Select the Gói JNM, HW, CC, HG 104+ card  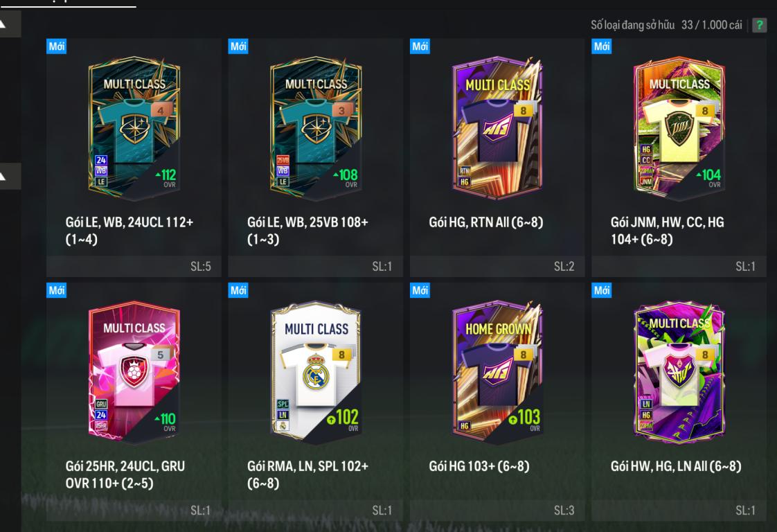click(x=679, y=157)
